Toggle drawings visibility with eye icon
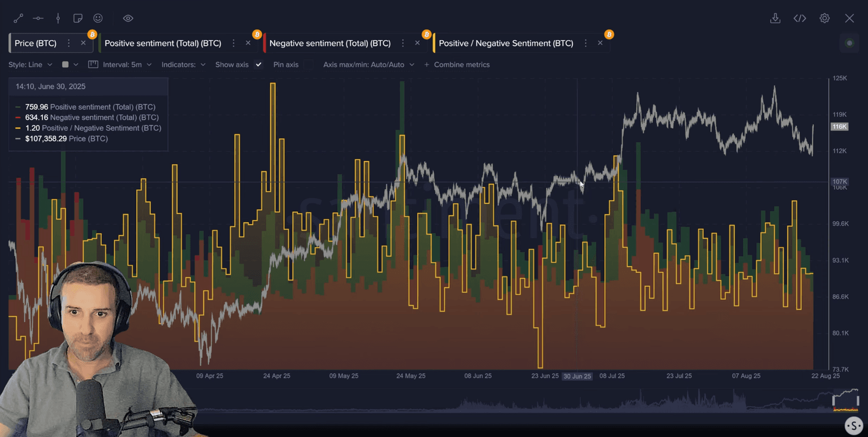 (x=128, y=19)
